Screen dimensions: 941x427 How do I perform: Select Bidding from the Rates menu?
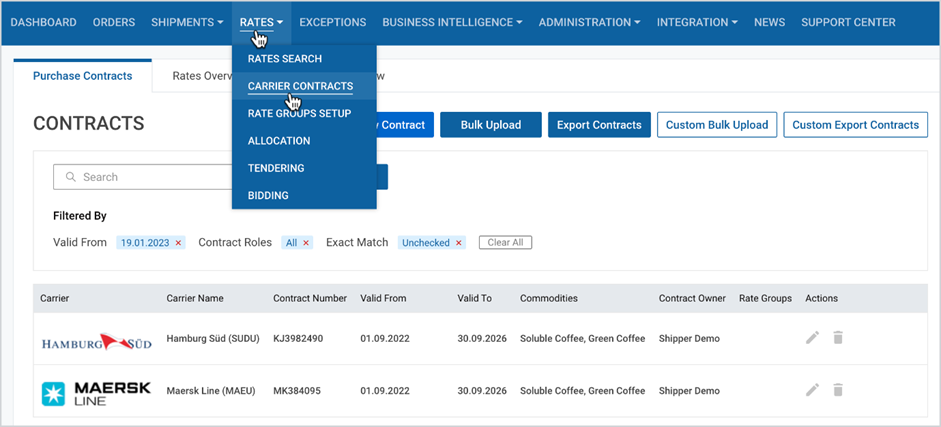point(304,196)
